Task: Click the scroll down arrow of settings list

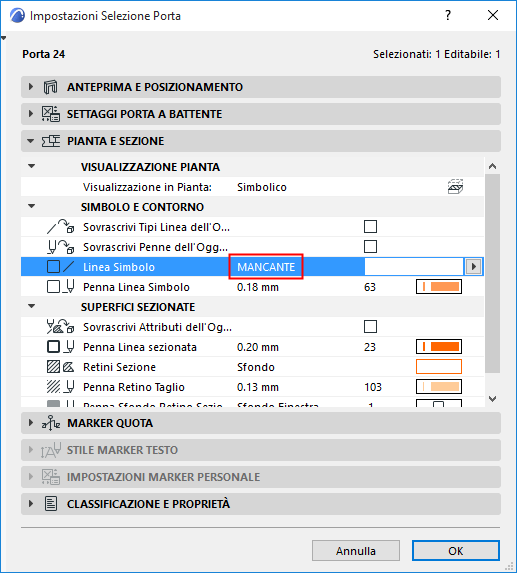Action: 493,399
